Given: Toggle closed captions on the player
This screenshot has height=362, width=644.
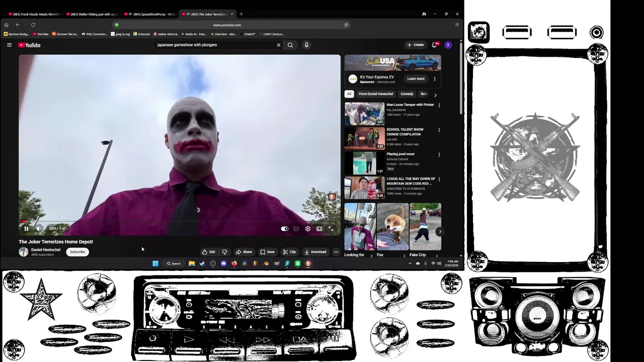Looking at the screenshot, I should coord(296,229).
